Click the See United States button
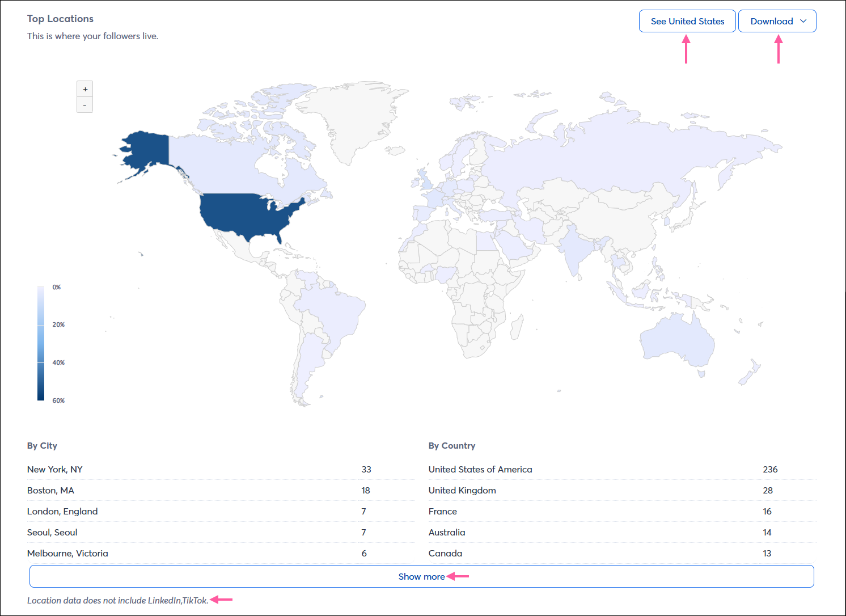 click(687, 20)
